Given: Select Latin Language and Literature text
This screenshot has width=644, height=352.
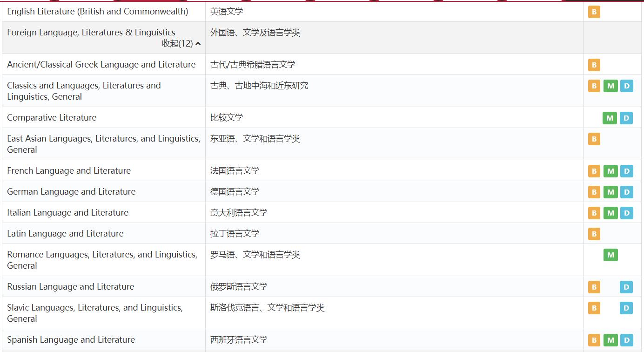Looking at the screenshot, I should click(x=65, y=233).
